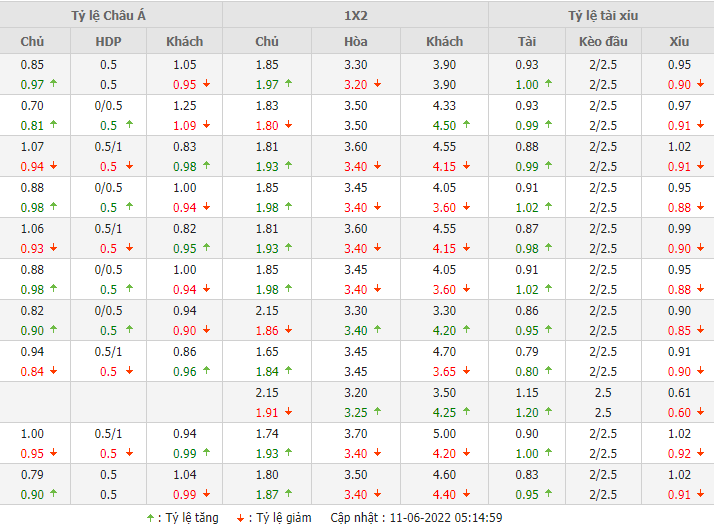The image size is (714, 530).
Task: Select the 4.70 odds value
Action: pyautogui.click(x=445, y=351)
